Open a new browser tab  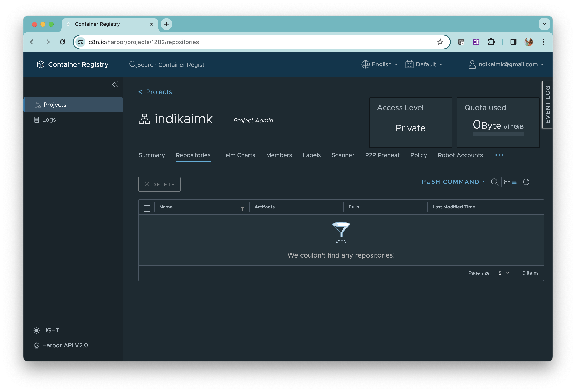pos(166,24)
